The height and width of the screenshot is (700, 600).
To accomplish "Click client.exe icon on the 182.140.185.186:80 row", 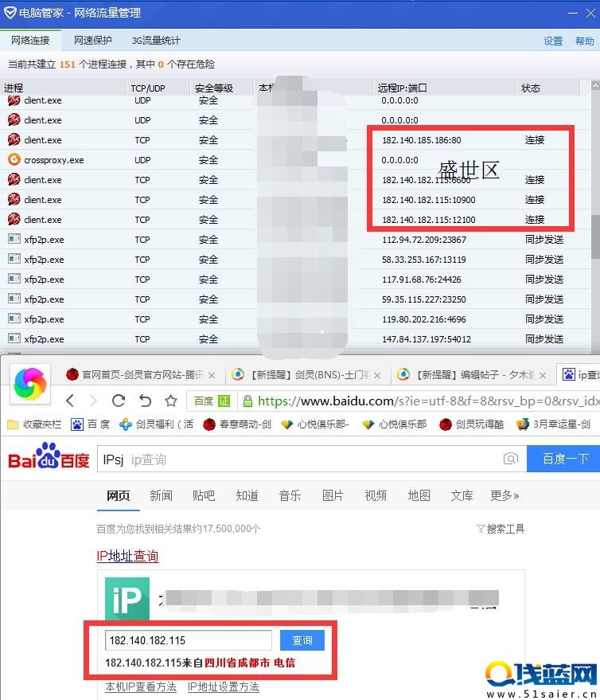I will (14, 139).
